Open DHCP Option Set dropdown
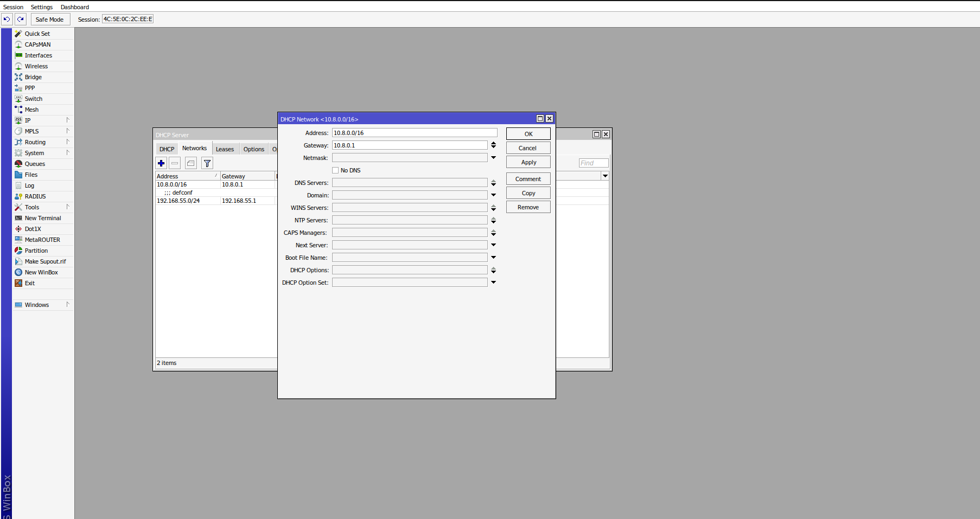 point(493,283)
